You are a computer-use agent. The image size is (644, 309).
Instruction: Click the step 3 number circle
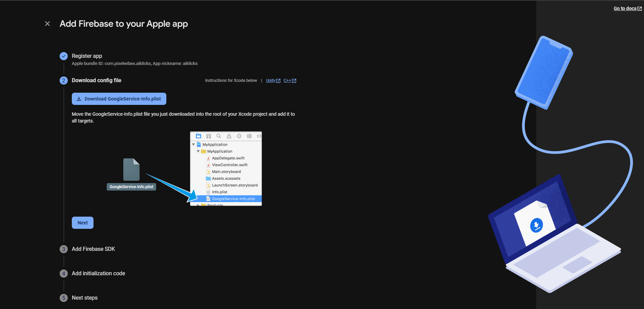point(64,249)
